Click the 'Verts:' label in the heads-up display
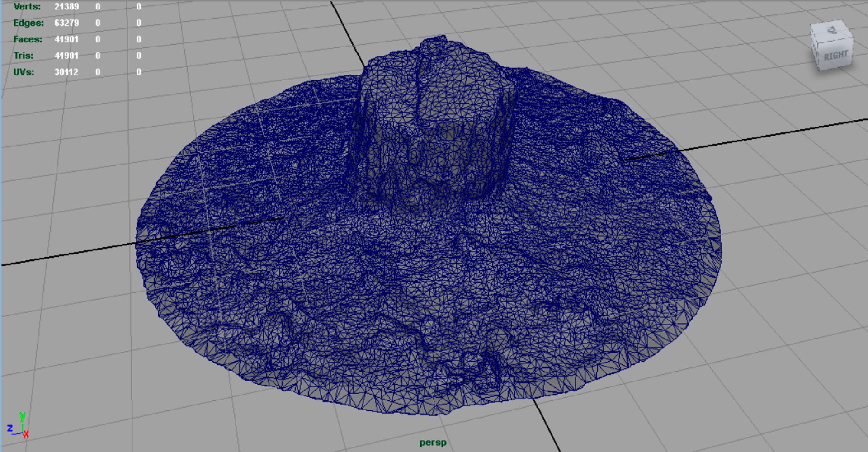The image size is (868, 452). click(x=27, y=7)
